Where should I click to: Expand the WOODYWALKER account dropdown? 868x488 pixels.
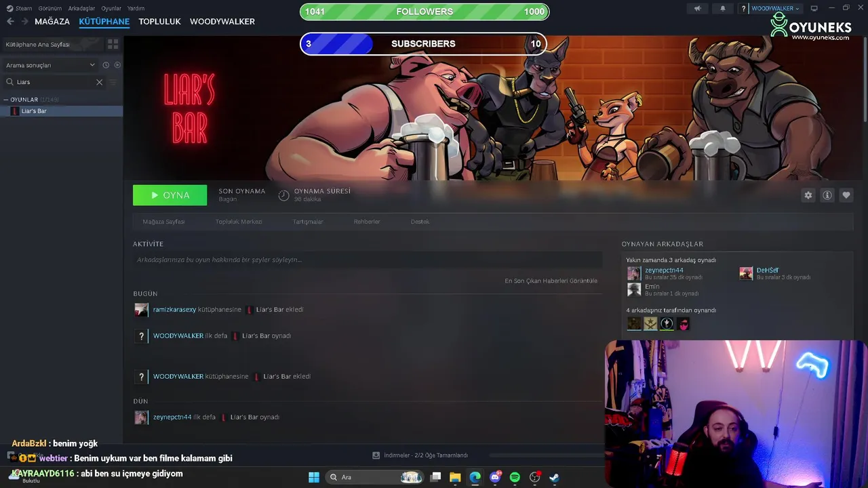click(x=775, y=8)
